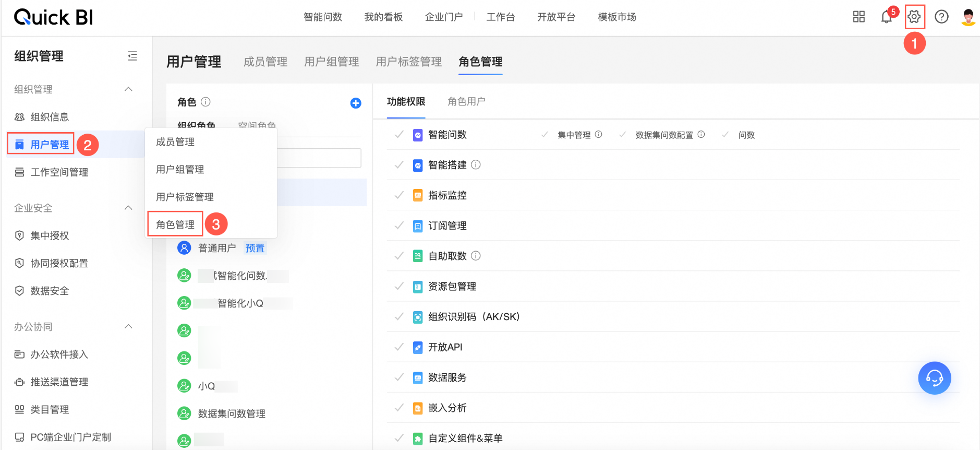The image size is (980, 450).
Task: Collapse the 组织管理 sidebar section
Action: (128, 89)
